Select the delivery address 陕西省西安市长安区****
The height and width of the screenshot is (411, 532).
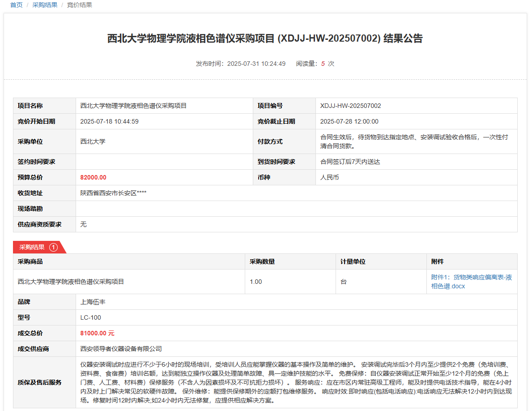click(x=113, y=193)
